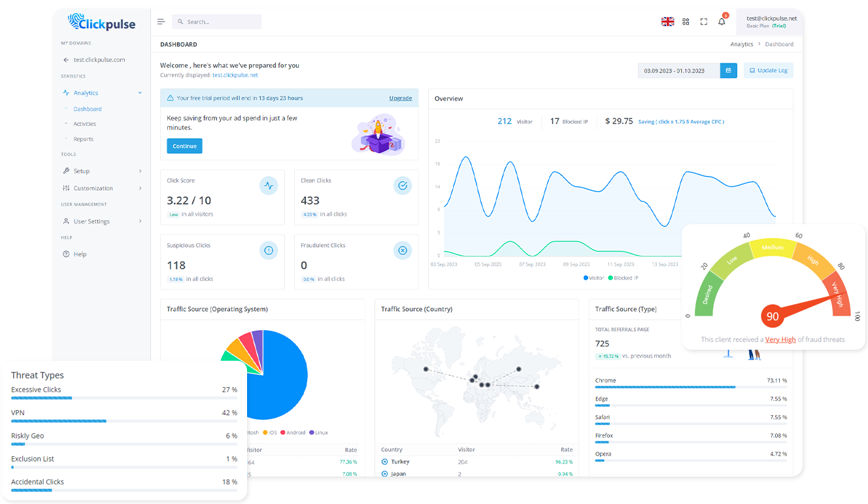Toggle the Blocked IP legend series
868x504 pixels.
[x=623, y=278]
